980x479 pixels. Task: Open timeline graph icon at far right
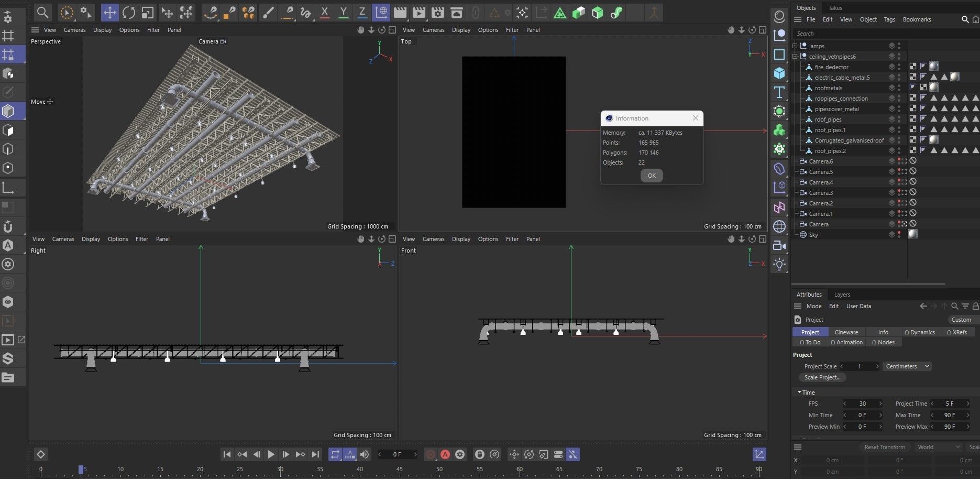point(759,454)
